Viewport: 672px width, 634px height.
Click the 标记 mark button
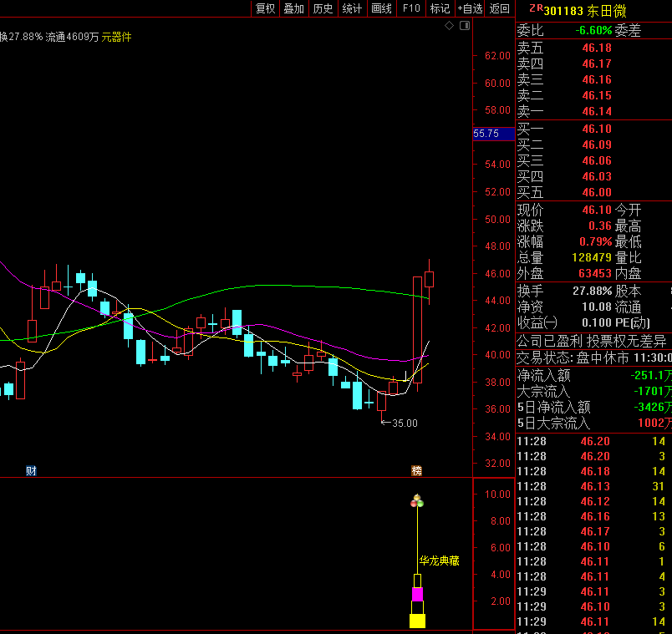click(x=440, y=8)
